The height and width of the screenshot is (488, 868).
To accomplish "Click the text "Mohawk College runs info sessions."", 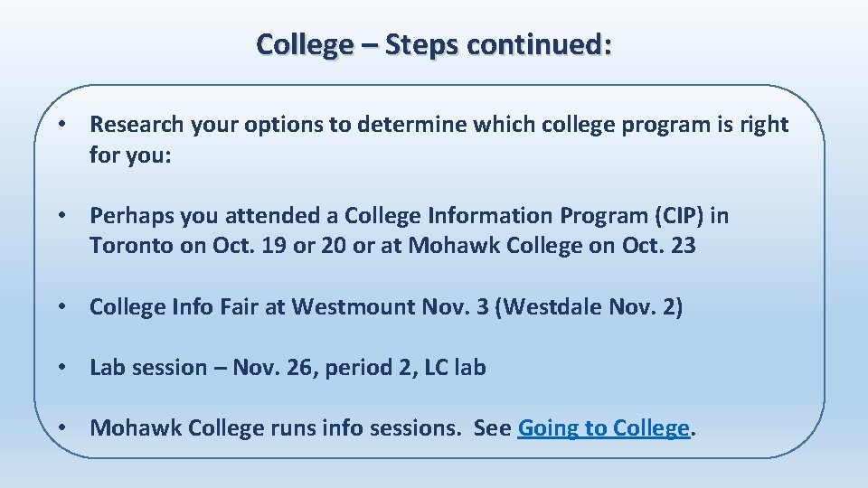I will click(276, 428).
